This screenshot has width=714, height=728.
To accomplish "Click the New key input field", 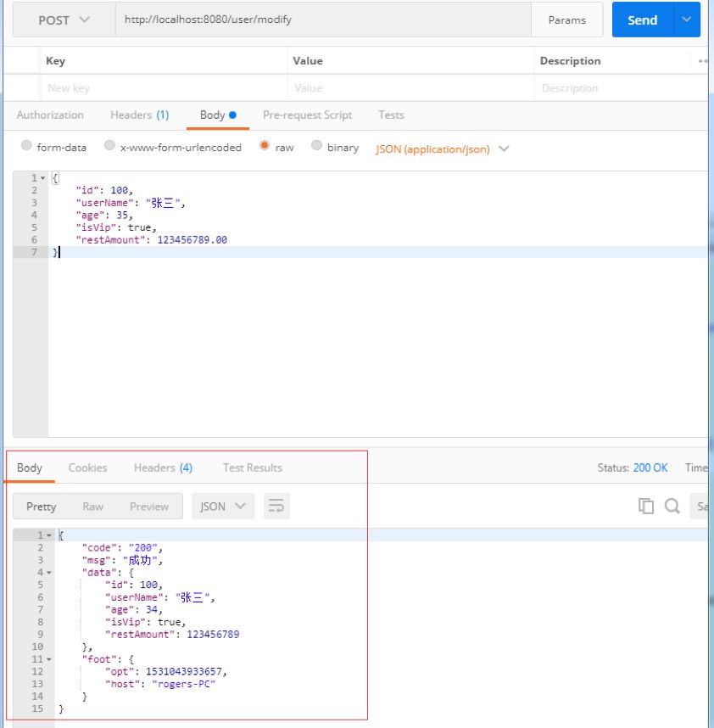I will click(162, 88).
